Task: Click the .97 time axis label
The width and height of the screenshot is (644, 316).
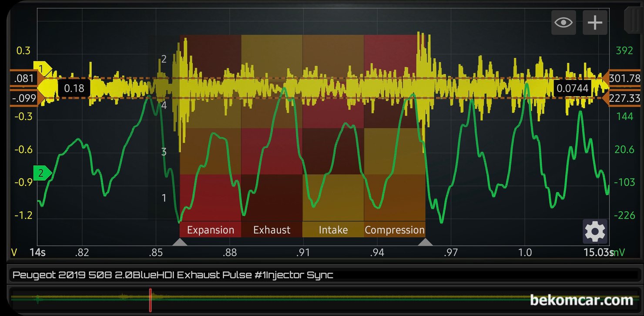Action: (x=451, y=253)
